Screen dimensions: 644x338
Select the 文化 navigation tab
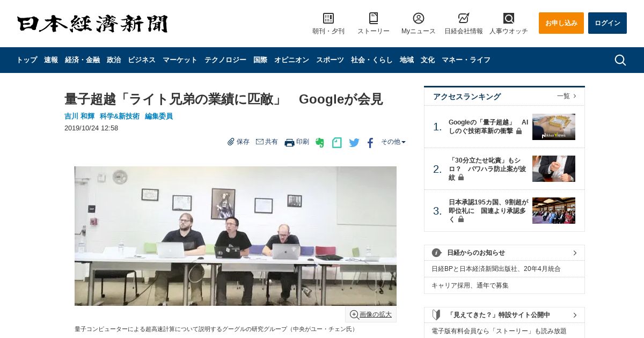click(x=428, y=60)
